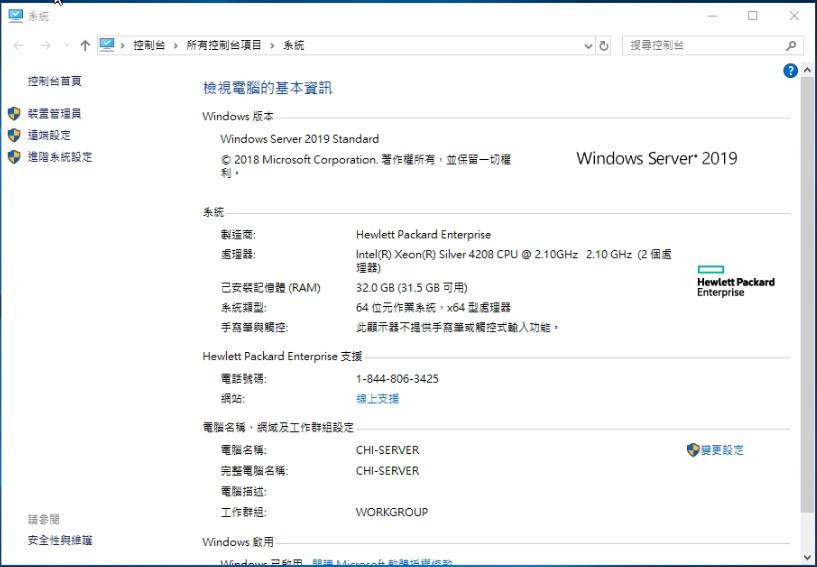This screenshot has height=567, width=817.
Task: Minimize the 系統 window
Action: tap(712, 16)
